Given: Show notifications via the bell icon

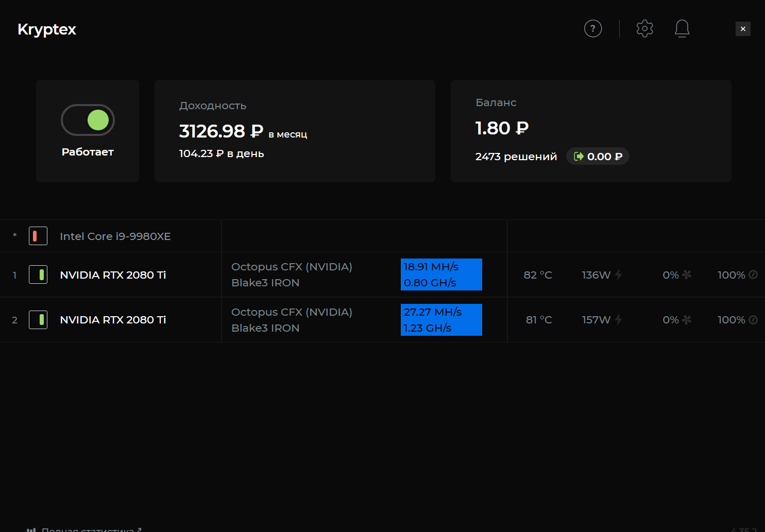Looking at the screenshot, I should tap(682, 29).
